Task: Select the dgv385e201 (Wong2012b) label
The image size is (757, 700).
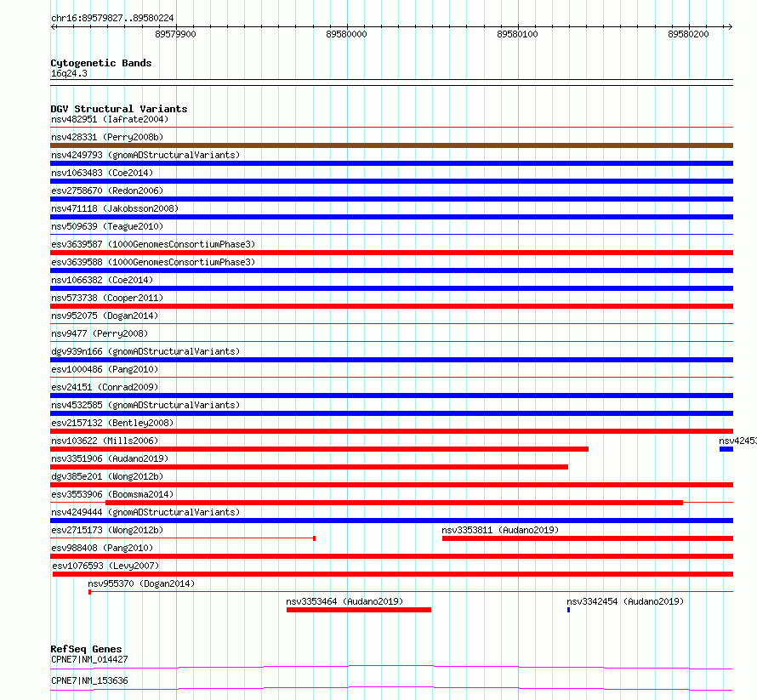Action: (x=107, y=476)
